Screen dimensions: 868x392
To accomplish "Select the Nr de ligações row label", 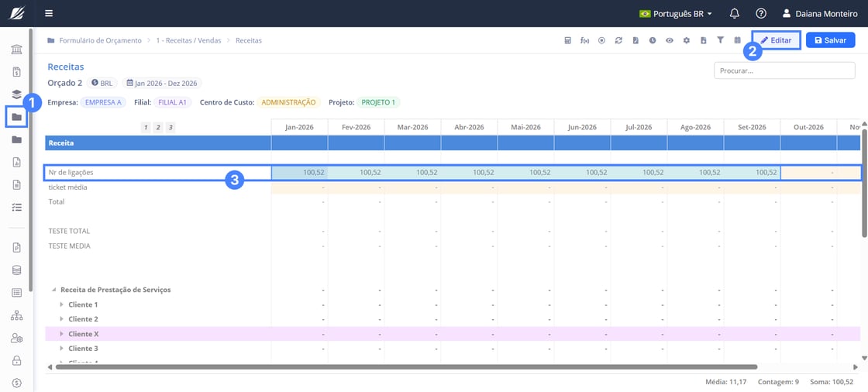I will (71, 172).
